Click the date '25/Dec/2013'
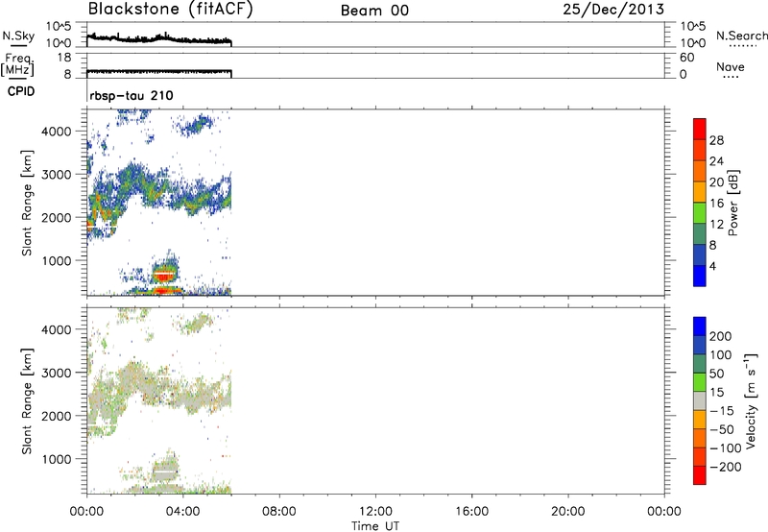768x532 pixels. coord(613,10)
